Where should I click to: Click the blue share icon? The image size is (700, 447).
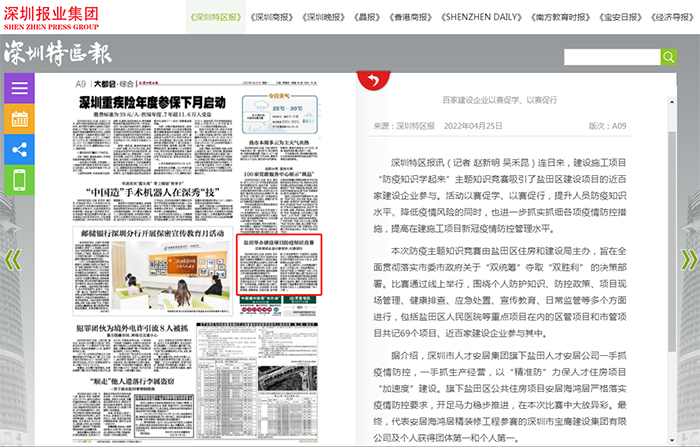(x=19, y=149)
